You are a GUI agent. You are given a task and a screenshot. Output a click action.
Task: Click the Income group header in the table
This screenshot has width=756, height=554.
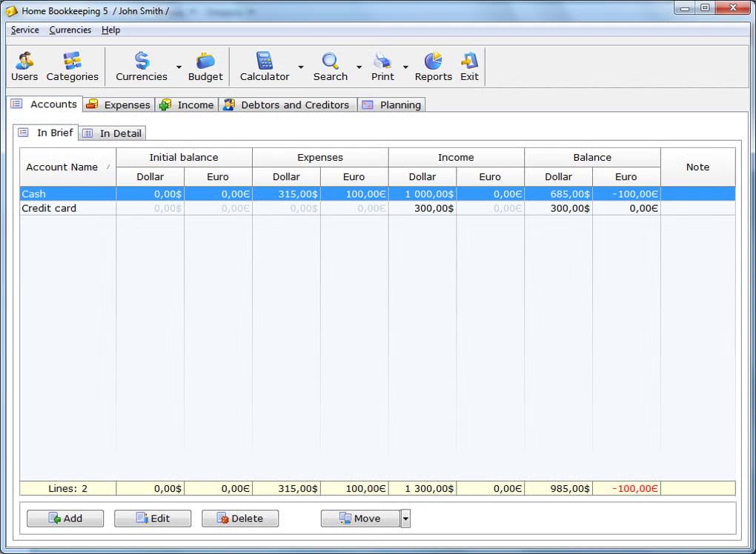[x=456, y=158]
